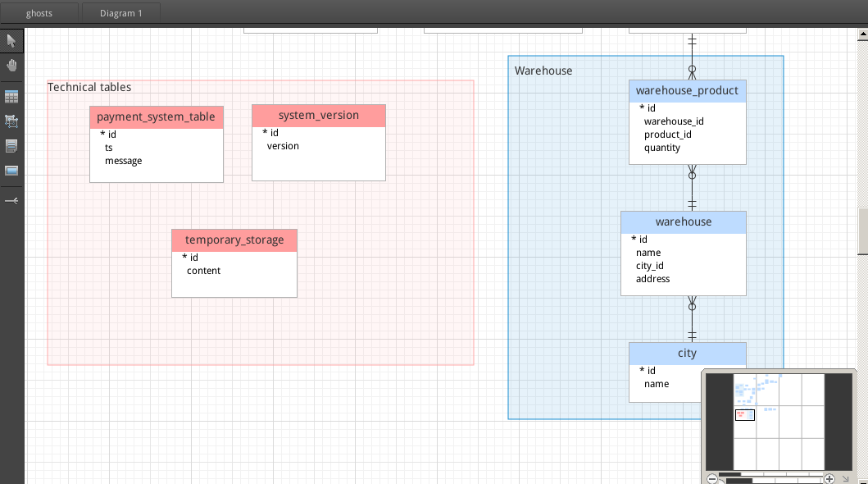
Task: Select the relationship connector tool
Action: coord(11,200)
